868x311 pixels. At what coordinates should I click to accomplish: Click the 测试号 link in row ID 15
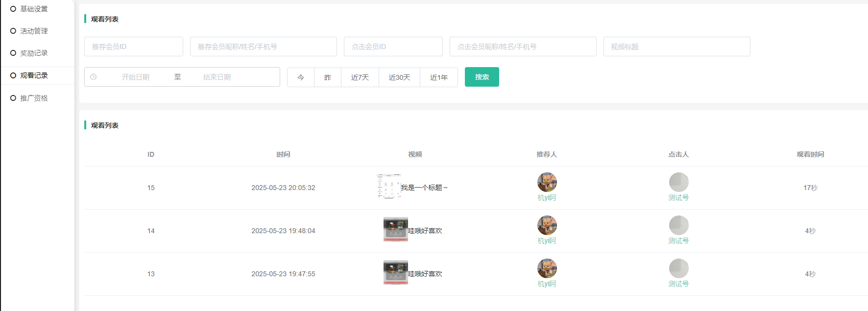[x=678, y=198]
